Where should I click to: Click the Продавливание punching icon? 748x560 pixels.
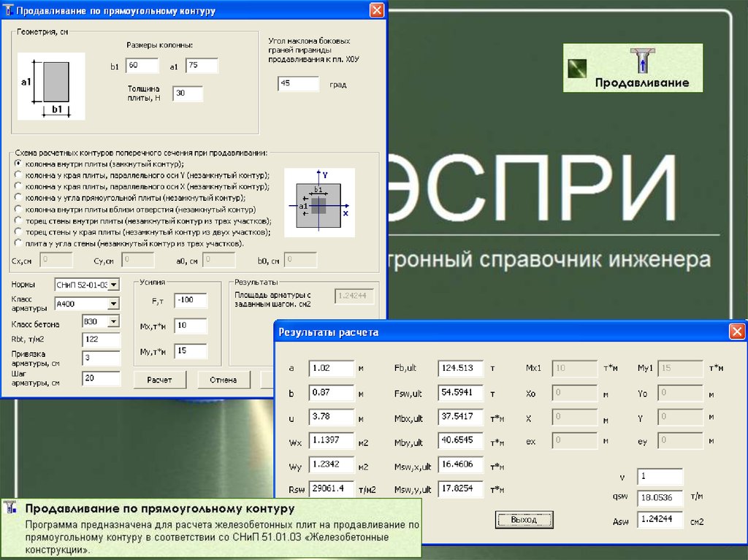tap(641, 61)
